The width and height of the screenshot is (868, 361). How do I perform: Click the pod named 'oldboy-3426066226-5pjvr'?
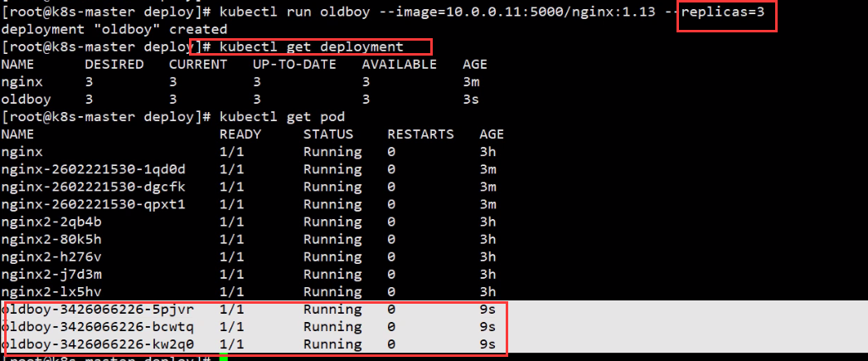(98, 310)
